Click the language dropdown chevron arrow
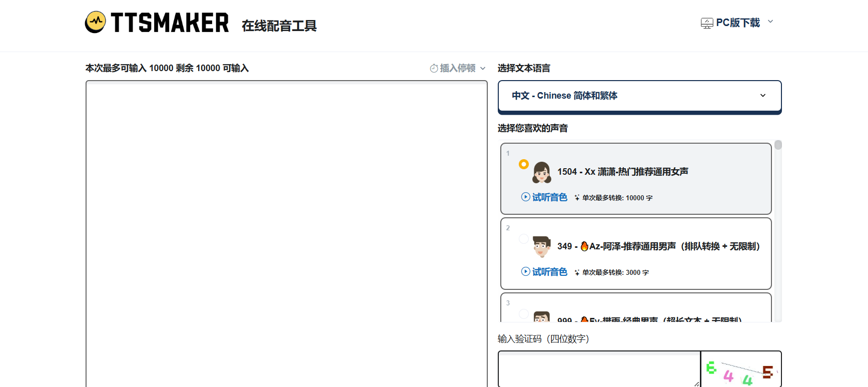The image size is (868, 387). (763, 96)
